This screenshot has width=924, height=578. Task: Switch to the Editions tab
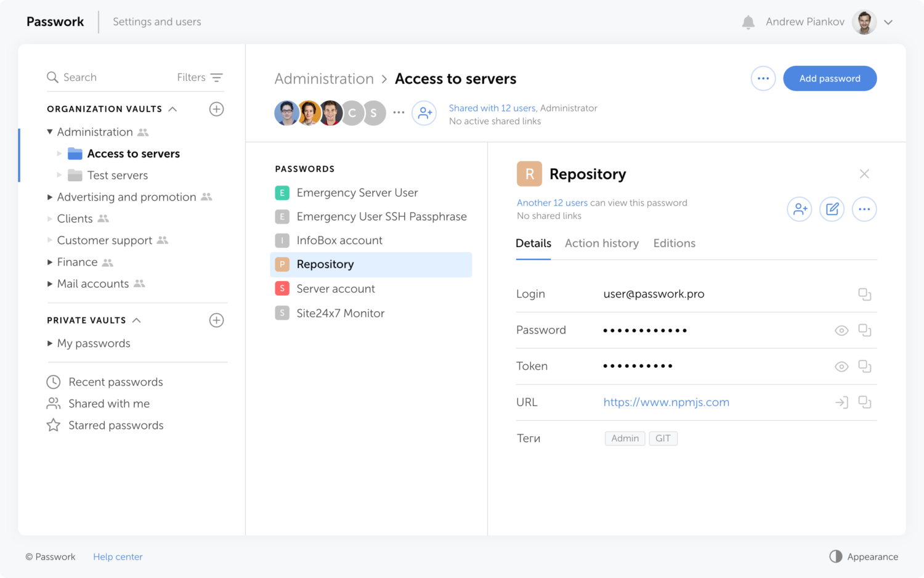[x=674, y=243]
